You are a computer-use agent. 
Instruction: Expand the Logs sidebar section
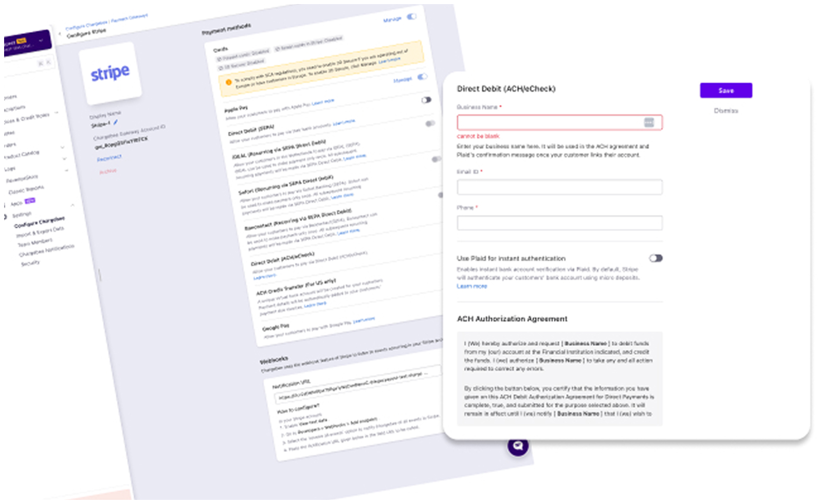(66, 170)
